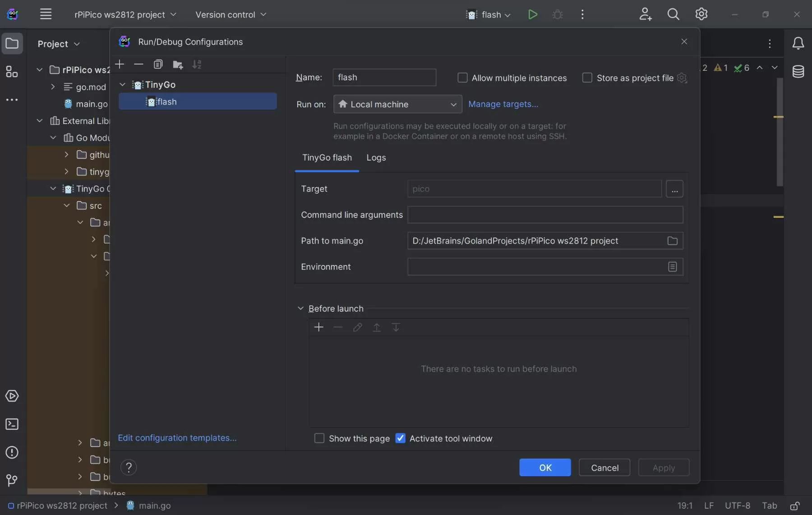Focus Command line arguments field

click(x=545, y=215)
